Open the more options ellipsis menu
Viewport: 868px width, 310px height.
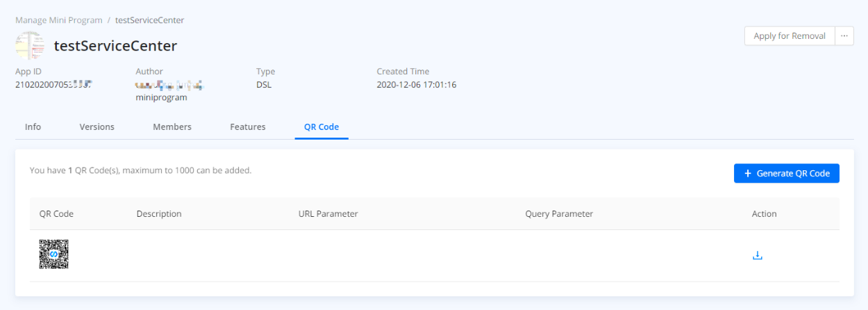point(844,36)
